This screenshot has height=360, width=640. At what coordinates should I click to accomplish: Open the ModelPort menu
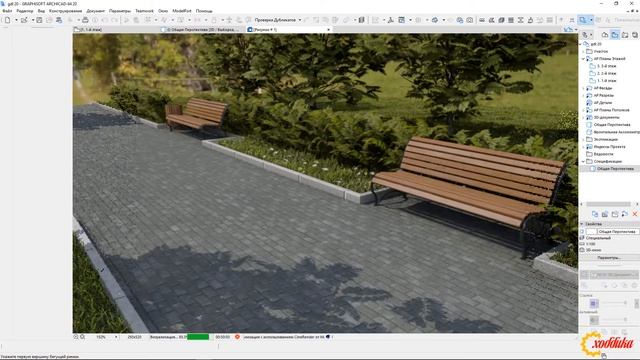pos(182,11)
